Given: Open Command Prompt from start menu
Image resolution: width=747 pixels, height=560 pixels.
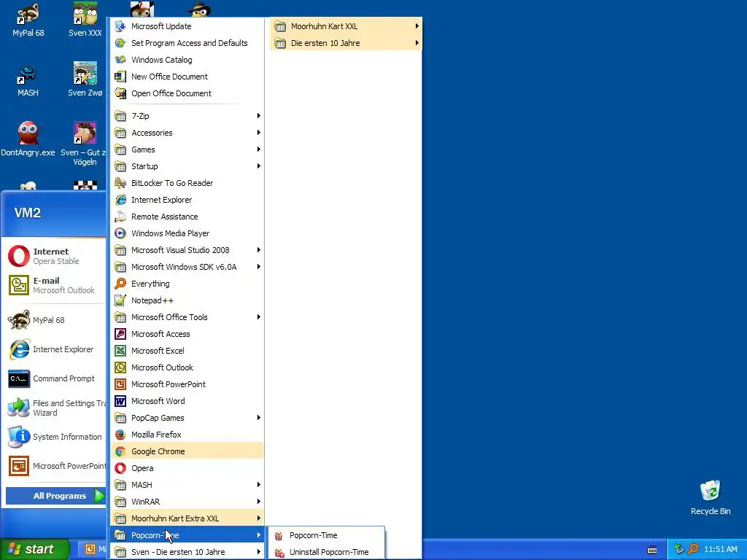Looking at the screenshot, I should (x=55, y=378).
